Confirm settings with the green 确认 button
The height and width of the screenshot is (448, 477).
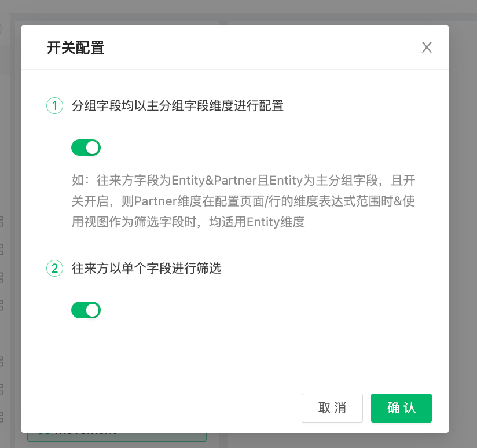coord(401,408)
